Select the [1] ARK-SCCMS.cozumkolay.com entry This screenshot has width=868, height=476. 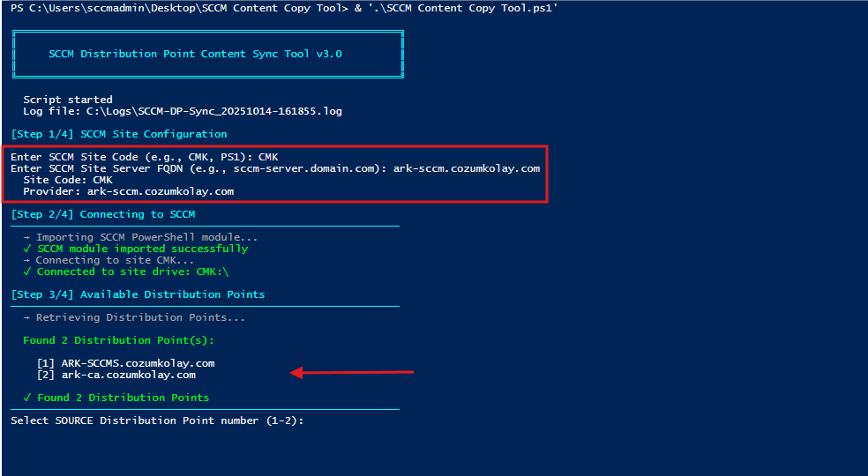pyautogui.click(x=125, y=363)
